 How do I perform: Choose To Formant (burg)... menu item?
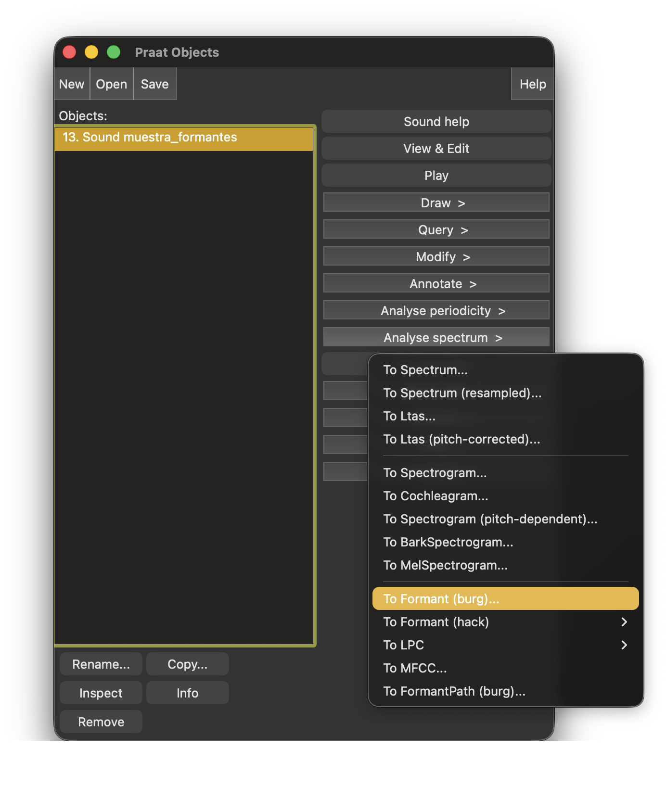pos(505,599)
